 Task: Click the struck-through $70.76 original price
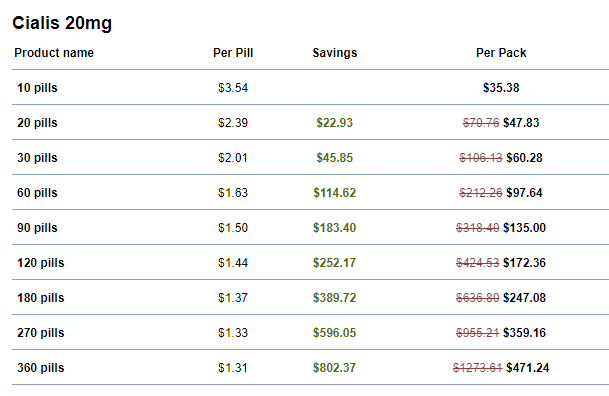[x=481, y=123]
